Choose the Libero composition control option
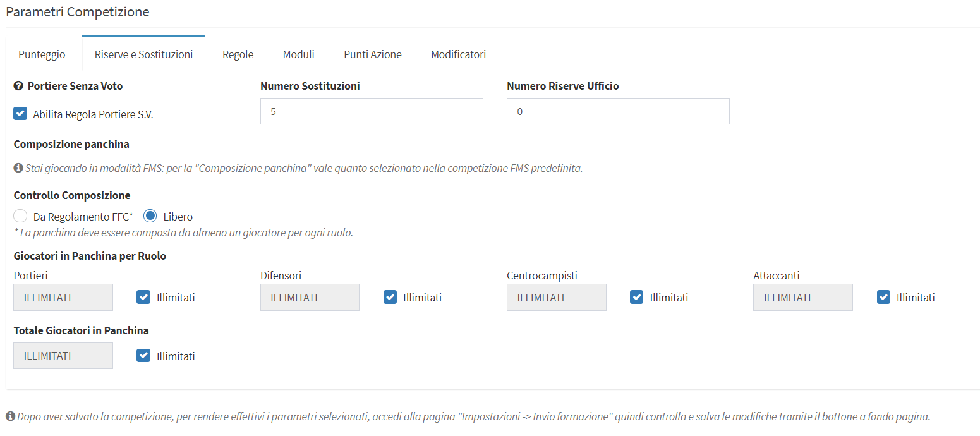 [x=150, y=216]
